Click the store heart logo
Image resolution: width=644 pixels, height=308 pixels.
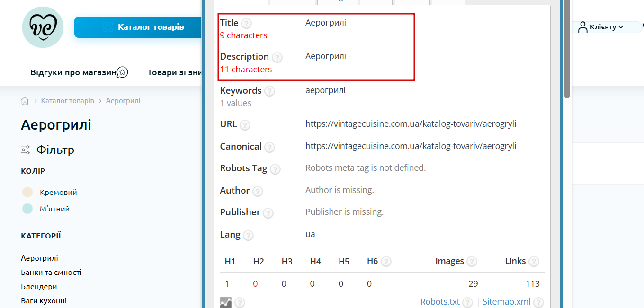coord(43,27)
